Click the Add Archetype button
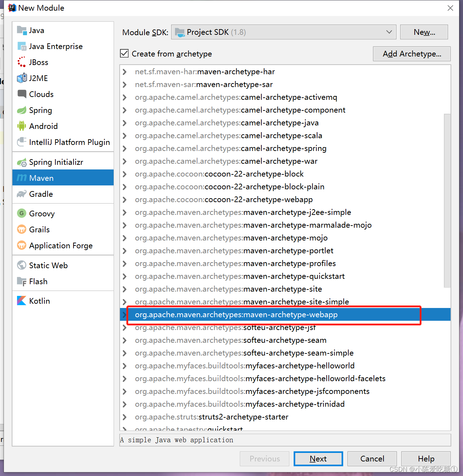 coord(412,54)
